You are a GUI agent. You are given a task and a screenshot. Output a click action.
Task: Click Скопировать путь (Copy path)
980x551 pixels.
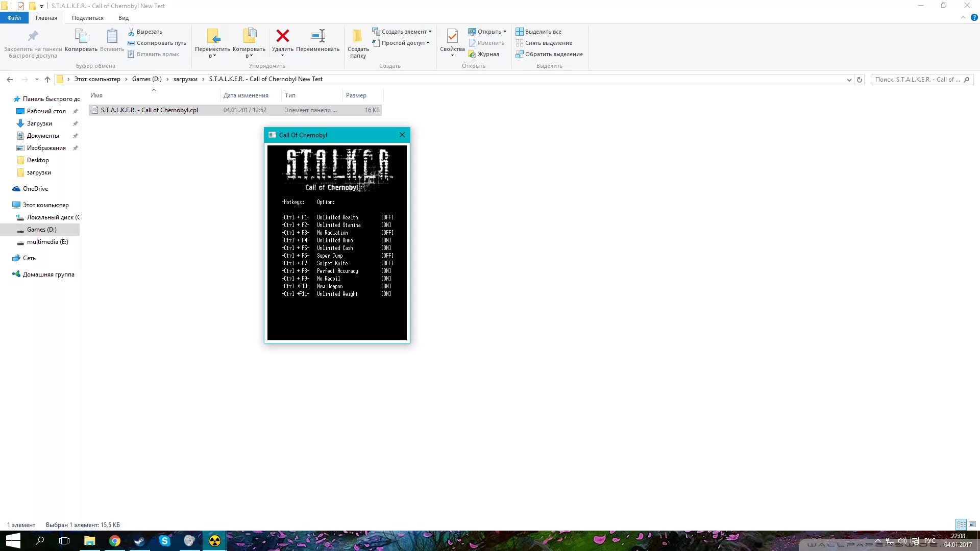point(157,43)
